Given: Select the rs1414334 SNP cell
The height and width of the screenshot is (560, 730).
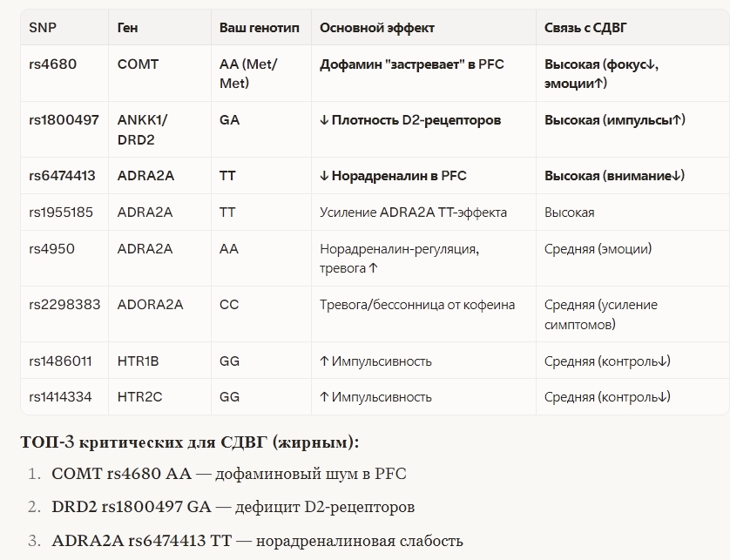Looking at the screenshot, I should click(60, 397).
